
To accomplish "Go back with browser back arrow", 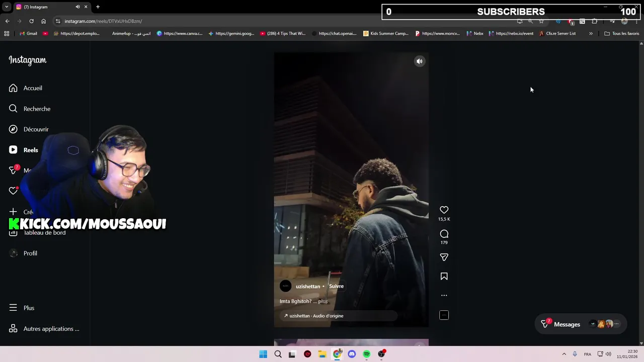I will click(7, 21).
